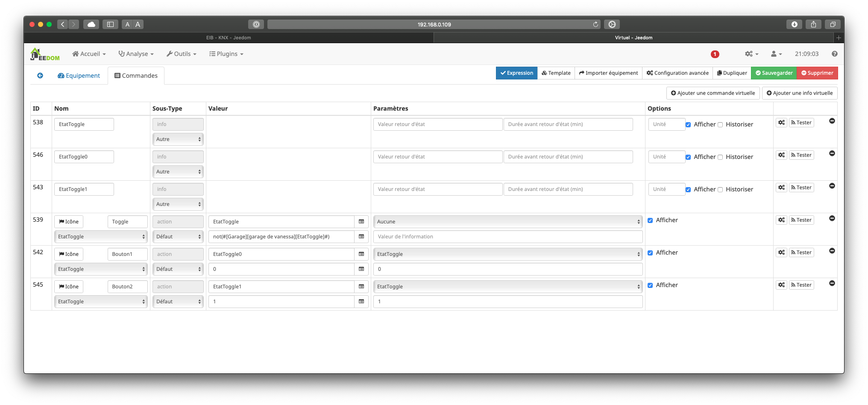Switch to the Equipement tab
The height and width of the screenshot is (405, 868).
tap(79, 76)
